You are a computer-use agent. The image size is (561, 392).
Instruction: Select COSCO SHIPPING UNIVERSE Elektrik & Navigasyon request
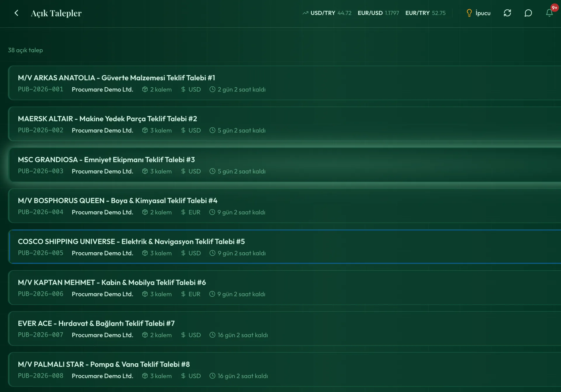coord(285,247)
